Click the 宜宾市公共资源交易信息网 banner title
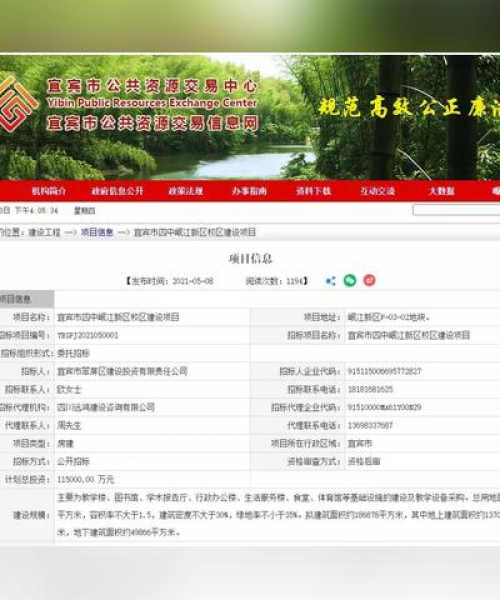 coord(153,123)
